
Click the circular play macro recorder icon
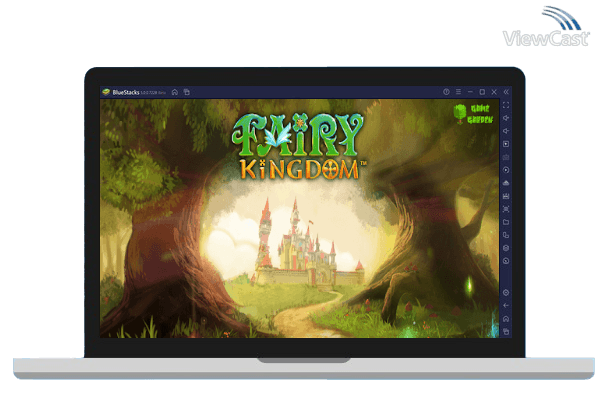click(x=506, y=170)
